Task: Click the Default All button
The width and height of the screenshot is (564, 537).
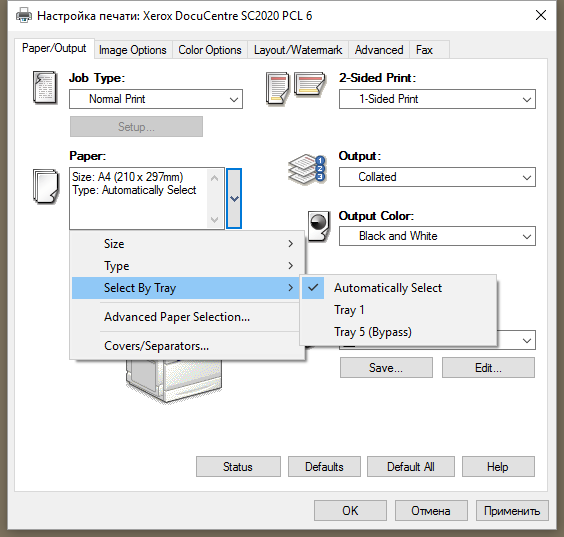Action: pyautogui.click(x=411, y=467)
